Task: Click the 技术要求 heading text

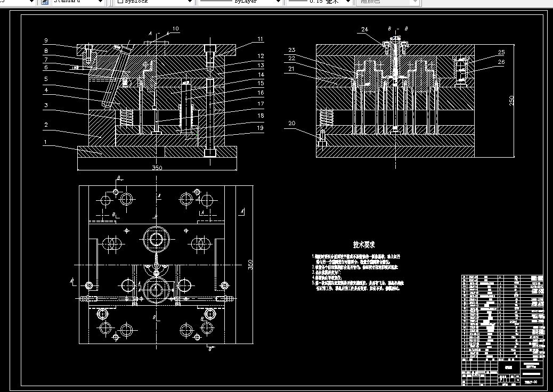Action: (364, 244)
